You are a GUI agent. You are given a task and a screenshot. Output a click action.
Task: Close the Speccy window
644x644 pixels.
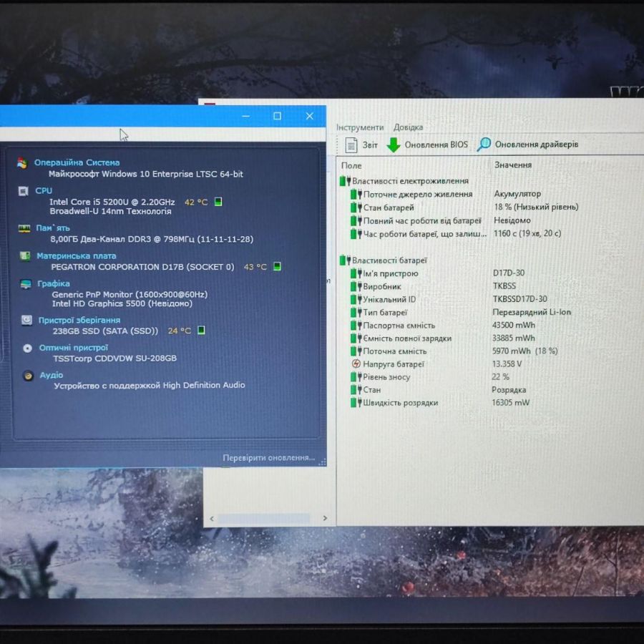[310, 116]
